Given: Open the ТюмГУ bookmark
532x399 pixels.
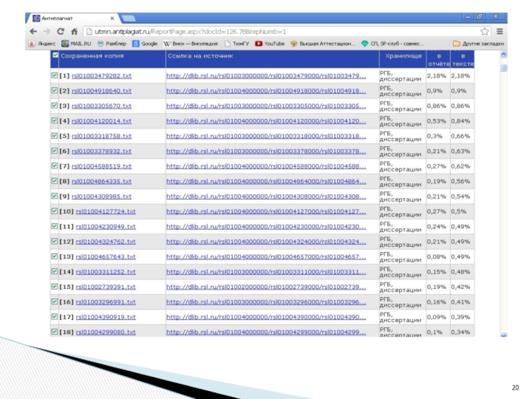Looking at the screenshot, I should [237, 43].
